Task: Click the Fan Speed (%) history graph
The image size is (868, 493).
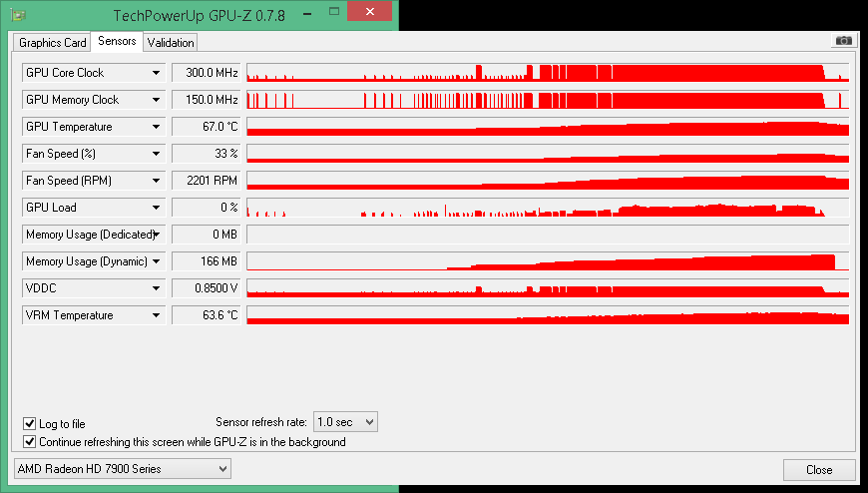Action: click(548, 154)
